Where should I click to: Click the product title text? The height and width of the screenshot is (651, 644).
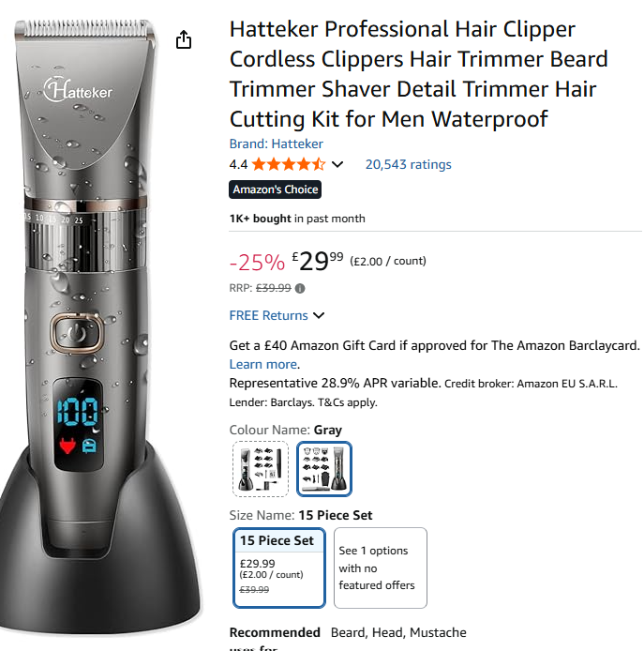pos(419,74)
